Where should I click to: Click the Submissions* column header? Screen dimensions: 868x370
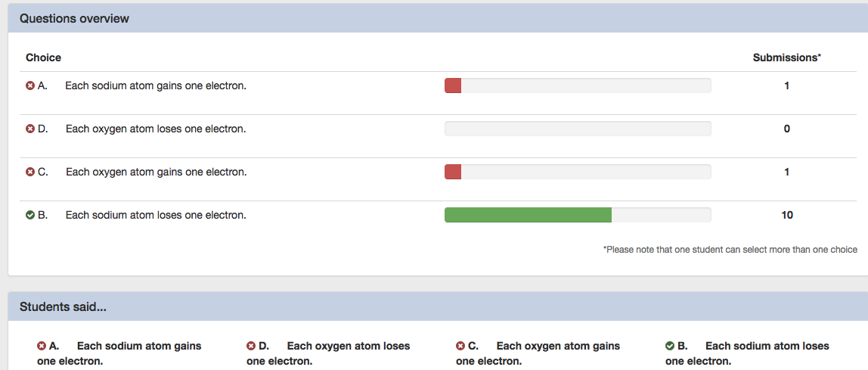[786, 58]
